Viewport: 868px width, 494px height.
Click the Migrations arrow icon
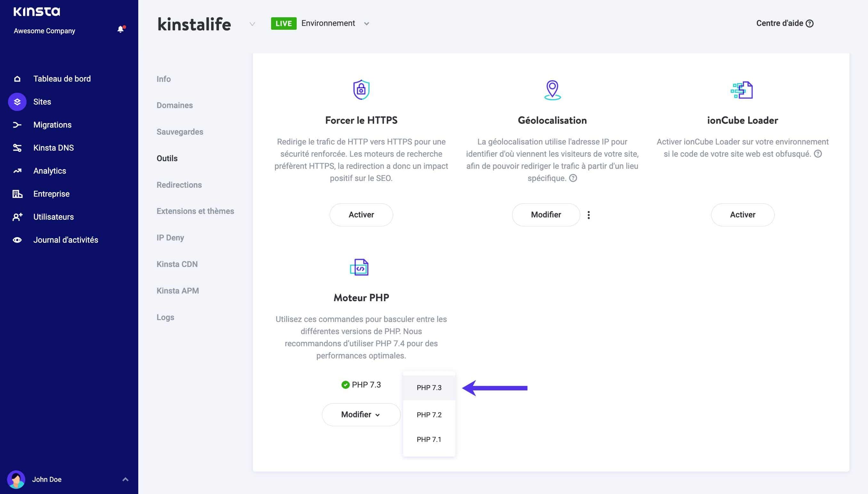[x=17, y=125]
